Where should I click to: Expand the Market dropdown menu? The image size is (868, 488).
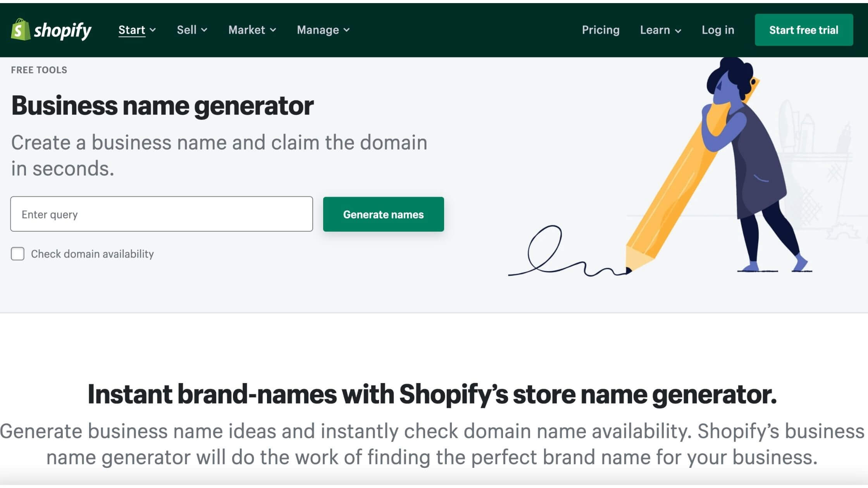[x=251, y=30]
